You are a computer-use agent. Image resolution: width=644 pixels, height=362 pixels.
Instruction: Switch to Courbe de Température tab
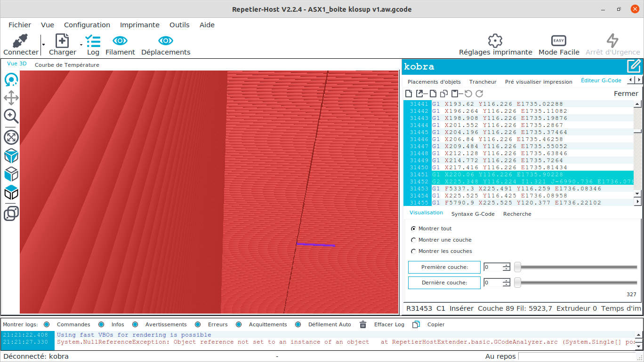67,65
